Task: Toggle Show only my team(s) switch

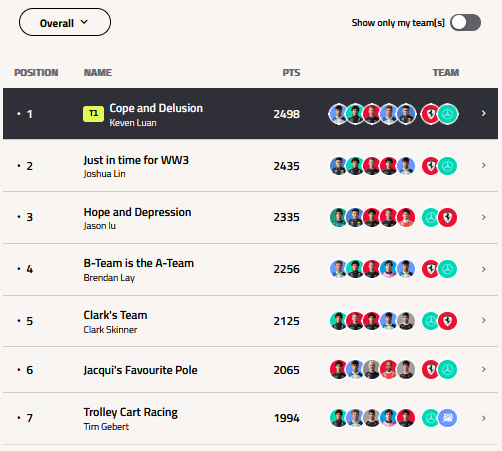Action: pos(465,23)
